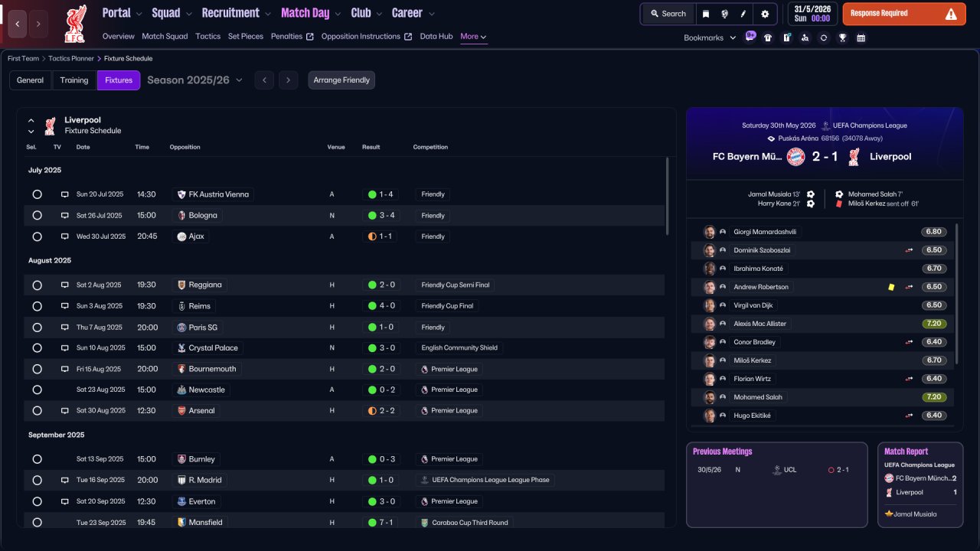Screen dimensions: 980x551
Task: Open the calendar bookmark icon
Action: (x=861, y=37)
